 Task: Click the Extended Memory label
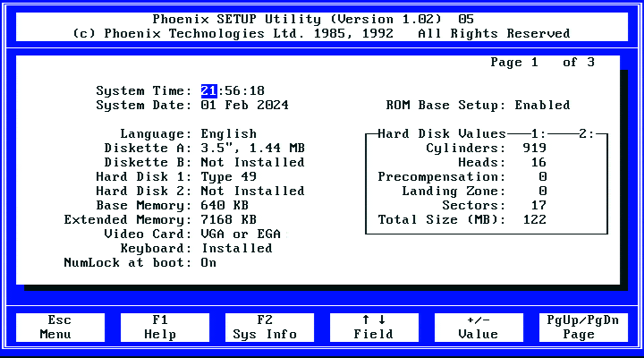pos(128,220)
